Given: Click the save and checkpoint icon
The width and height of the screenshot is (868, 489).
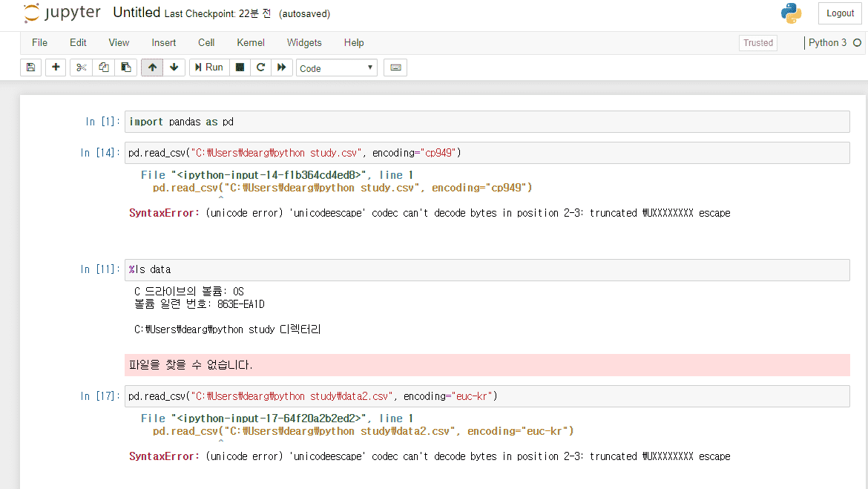Looking at the screenshot, I should point(30,68).
